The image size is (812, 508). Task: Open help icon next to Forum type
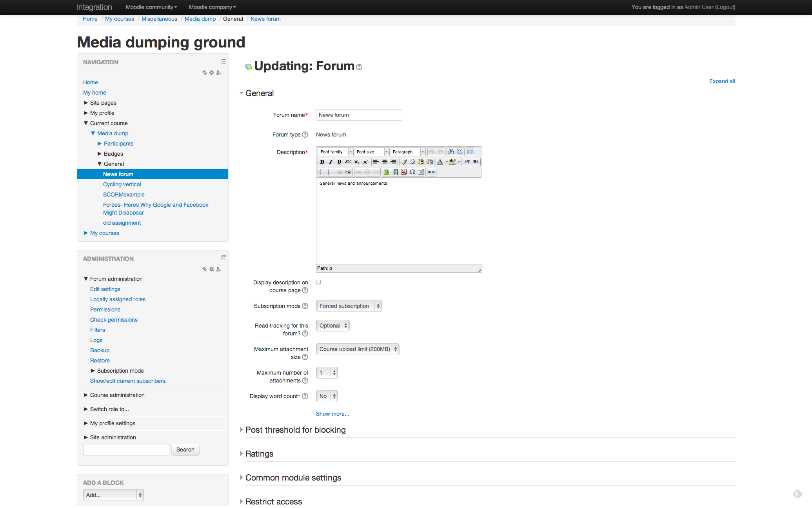click(x=305, y=135)
